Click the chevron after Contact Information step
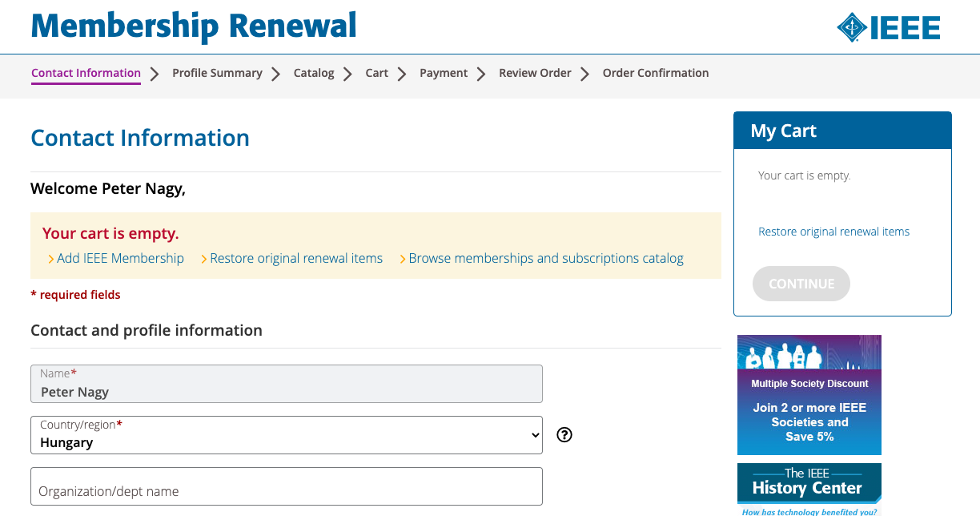The image size is (980, 516). click(155, 74)
